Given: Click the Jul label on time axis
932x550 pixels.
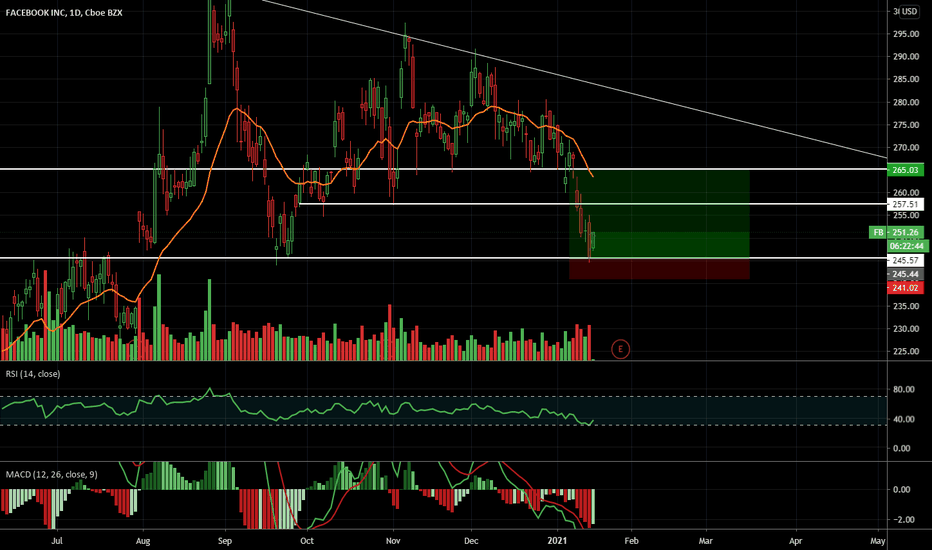Looking at the screenshot, I should tap(57, 540).
